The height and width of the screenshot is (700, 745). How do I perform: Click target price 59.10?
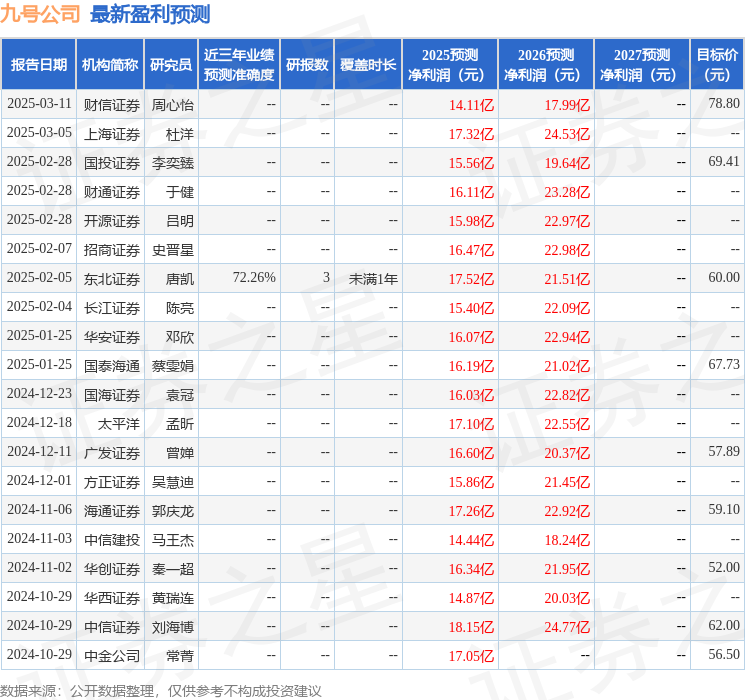[724, 509]
